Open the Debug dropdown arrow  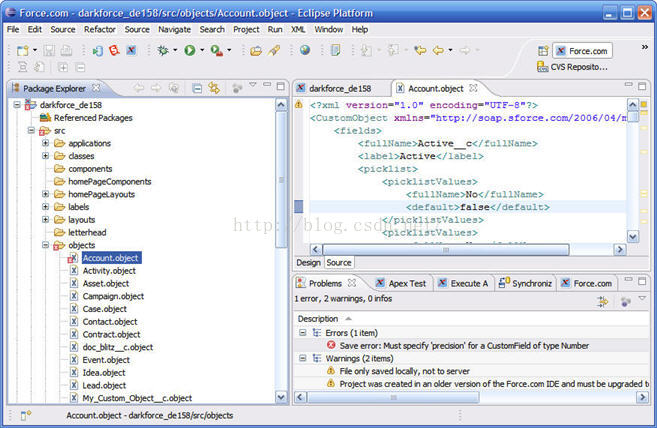[175, 50]
